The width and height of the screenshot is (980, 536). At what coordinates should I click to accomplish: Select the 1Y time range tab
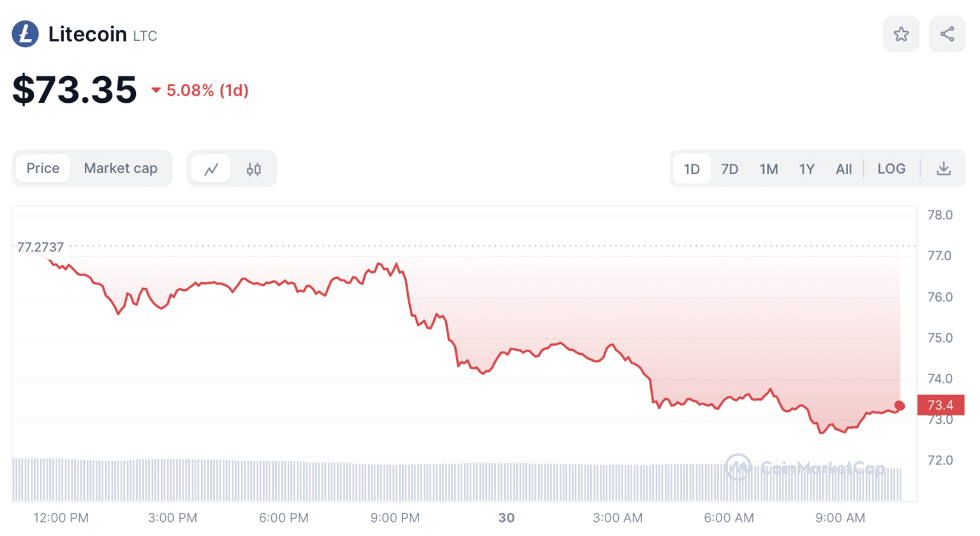coord(806,169)
